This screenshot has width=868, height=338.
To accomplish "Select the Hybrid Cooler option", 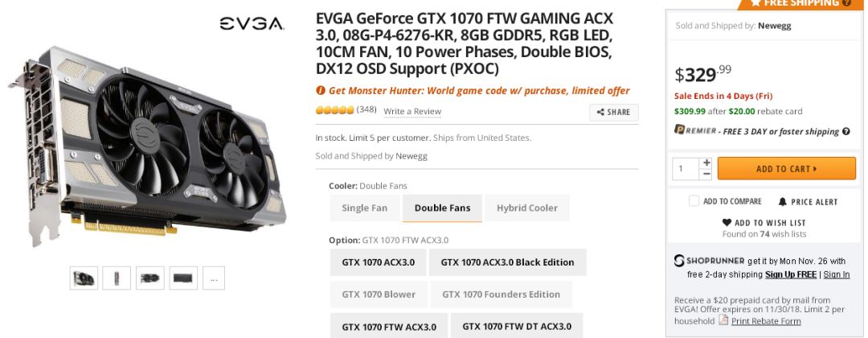I will tap(526, 208).
